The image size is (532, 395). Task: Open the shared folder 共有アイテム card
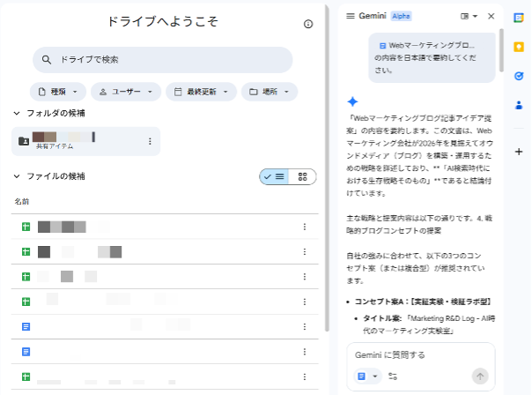(x=85, y=141)
